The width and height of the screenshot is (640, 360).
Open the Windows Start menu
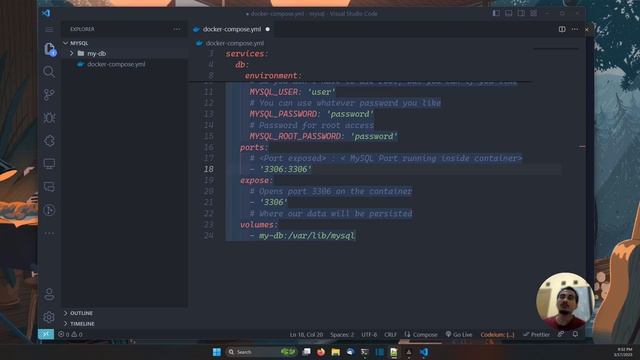click(217, 352)
